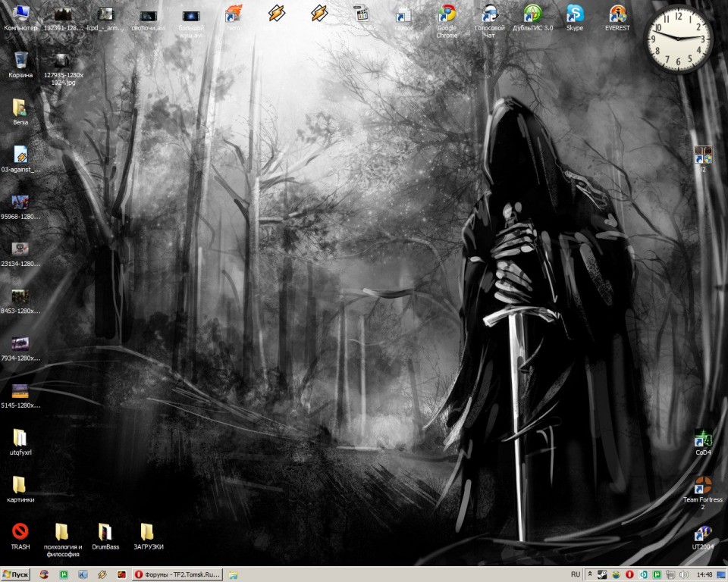
Task: Select the 7934-1280x image file
Action: click(x=20, y=348)
